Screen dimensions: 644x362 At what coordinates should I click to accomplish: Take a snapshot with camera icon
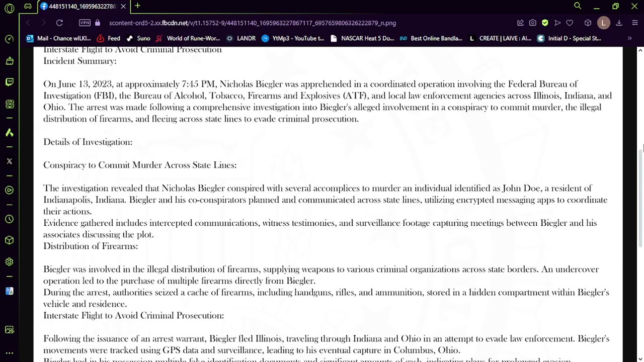click(x=533, y=23)
